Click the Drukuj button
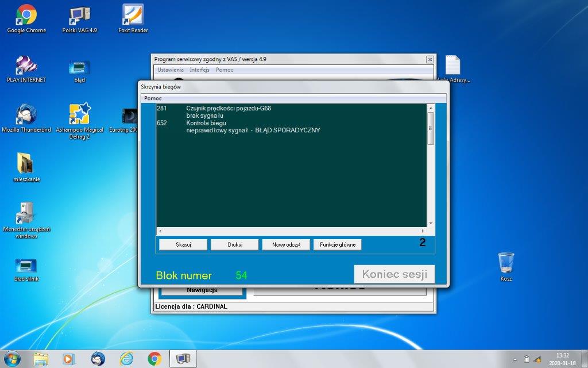Screen dimensions: 588x368 click(234, 244)
